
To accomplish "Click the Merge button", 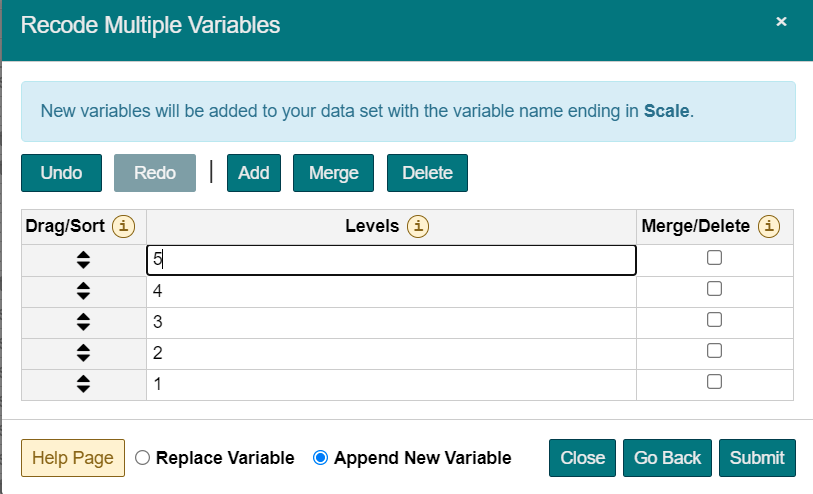I will 333,173.
